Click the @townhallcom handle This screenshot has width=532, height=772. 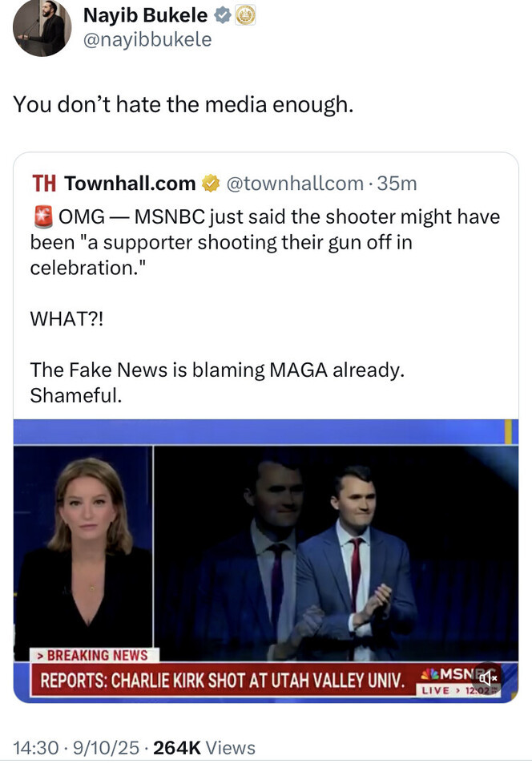point(295,184)
